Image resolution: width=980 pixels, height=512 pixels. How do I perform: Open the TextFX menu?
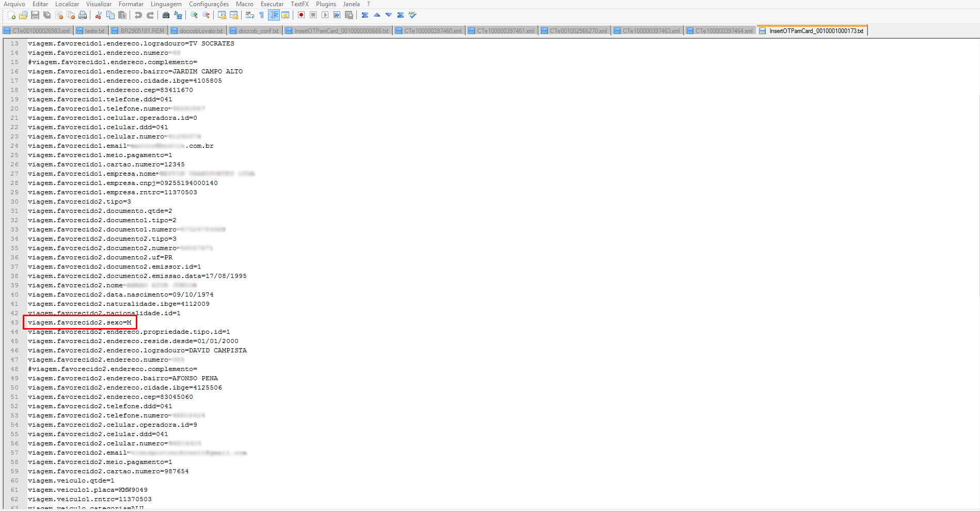tap(299, 4)
